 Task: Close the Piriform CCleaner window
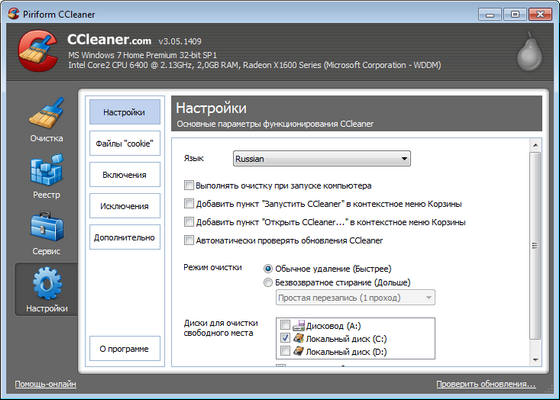coord(540,15)
